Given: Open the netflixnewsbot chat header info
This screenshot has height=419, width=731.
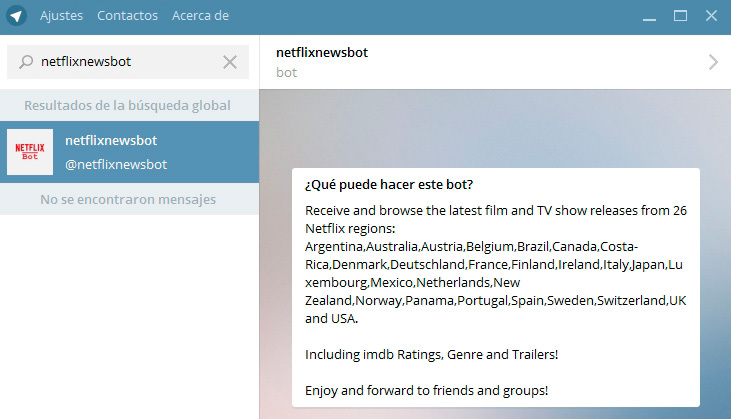Looking at the screenshot, I should click(495, 62).
